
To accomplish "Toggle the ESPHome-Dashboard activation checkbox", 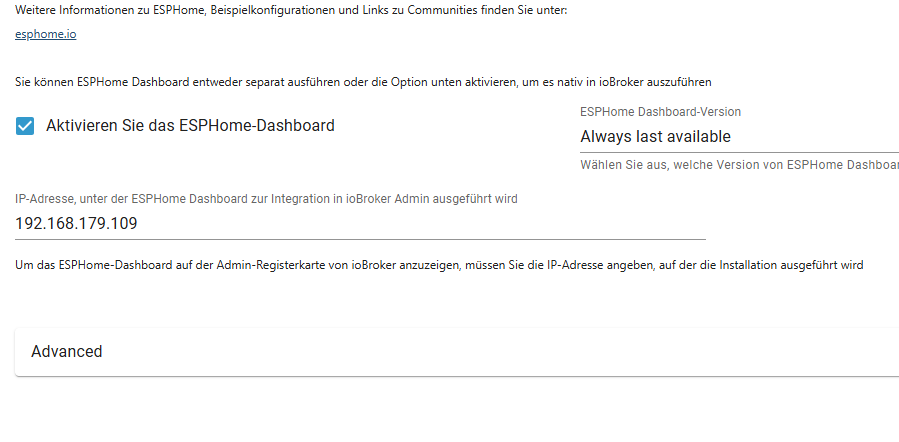I will coord(25,126).
